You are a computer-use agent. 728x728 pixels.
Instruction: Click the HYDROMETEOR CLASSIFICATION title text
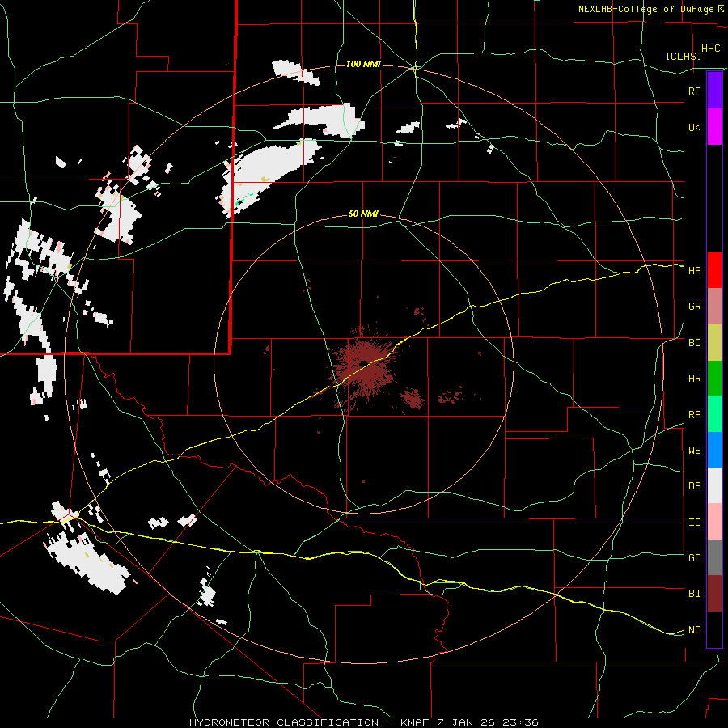click(284, 722)
